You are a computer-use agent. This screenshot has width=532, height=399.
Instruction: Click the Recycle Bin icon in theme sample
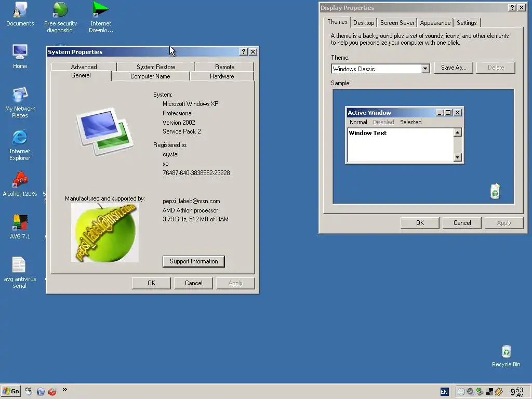tap(495, 191)
